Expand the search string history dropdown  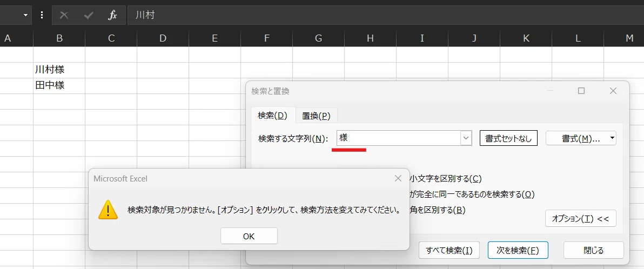click(x=466, y=138)
